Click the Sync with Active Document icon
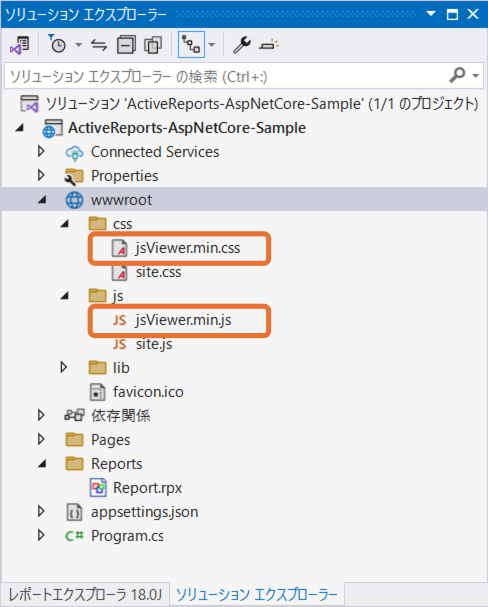This screenshot has width=488, height=607. (99, 45)
